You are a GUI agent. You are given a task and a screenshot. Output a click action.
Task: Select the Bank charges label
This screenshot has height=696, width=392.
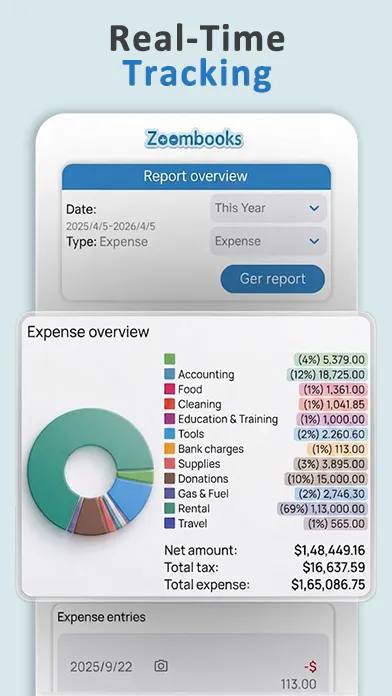[x=211, y=449]
